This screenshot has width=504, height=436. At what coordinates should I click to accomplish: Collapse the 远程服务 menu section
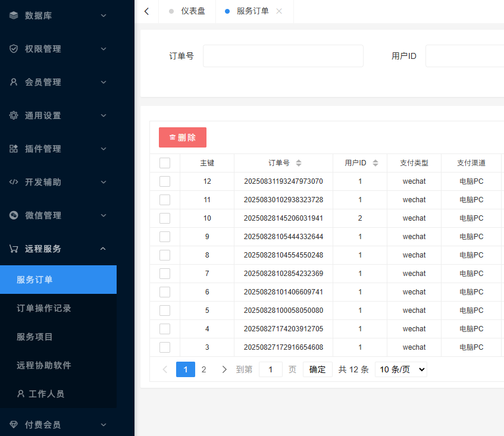coord(103,249)
